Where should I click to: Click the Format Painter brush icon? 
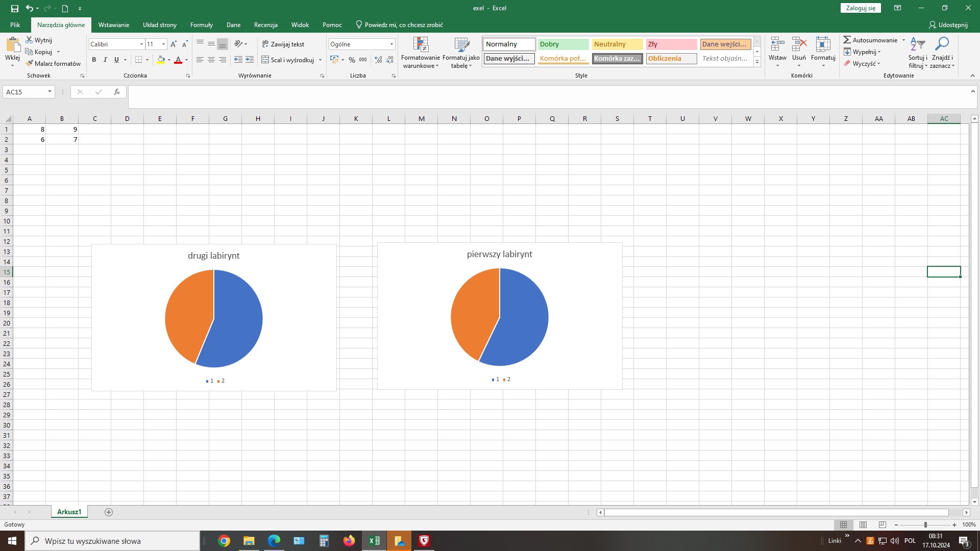tap(30, 64)
